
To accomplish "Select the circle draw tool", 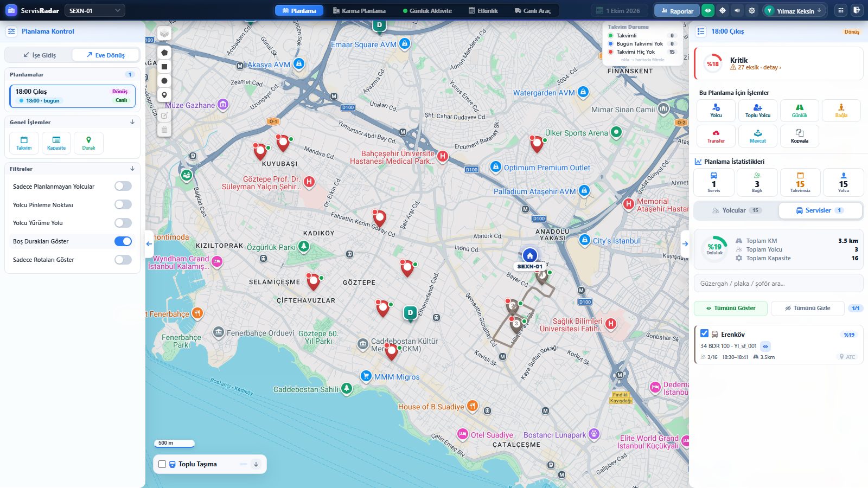I will coord(164,81).
